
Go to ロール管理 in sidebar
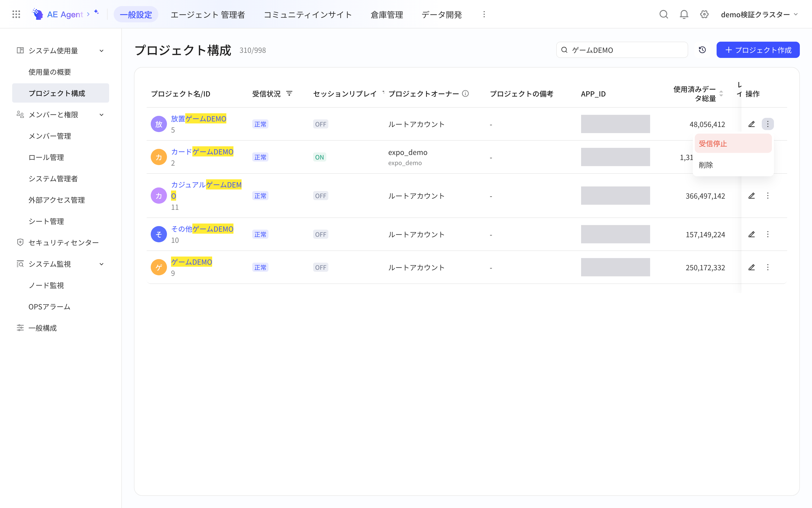point(46,157)
